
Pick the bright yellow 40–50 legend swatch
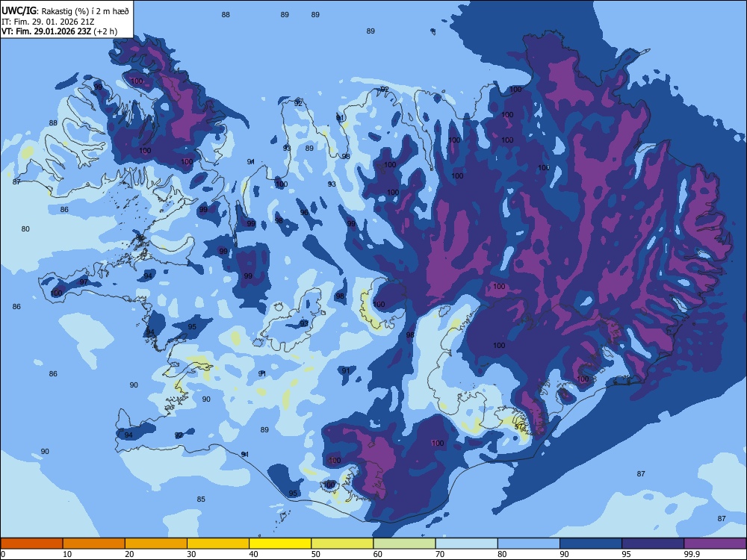tap(280, 544)
